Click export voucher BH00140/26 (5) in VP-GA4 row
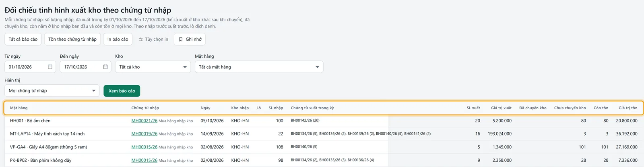 [304, 147]
